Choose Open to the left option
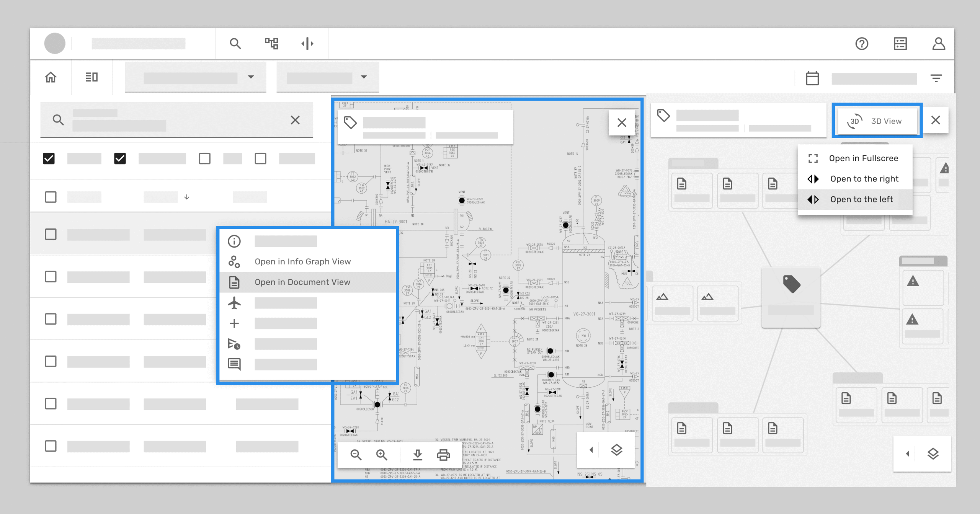 (861, 199)
